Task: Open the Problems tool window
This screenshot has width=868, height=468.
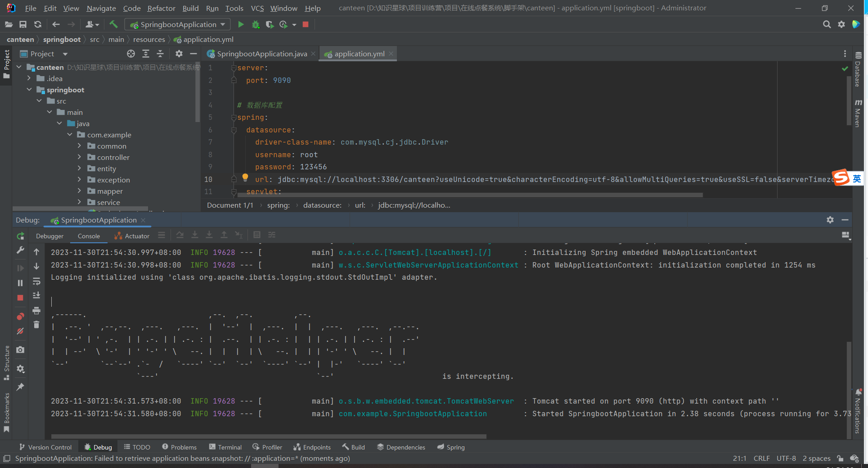Action: coord(180,447)
